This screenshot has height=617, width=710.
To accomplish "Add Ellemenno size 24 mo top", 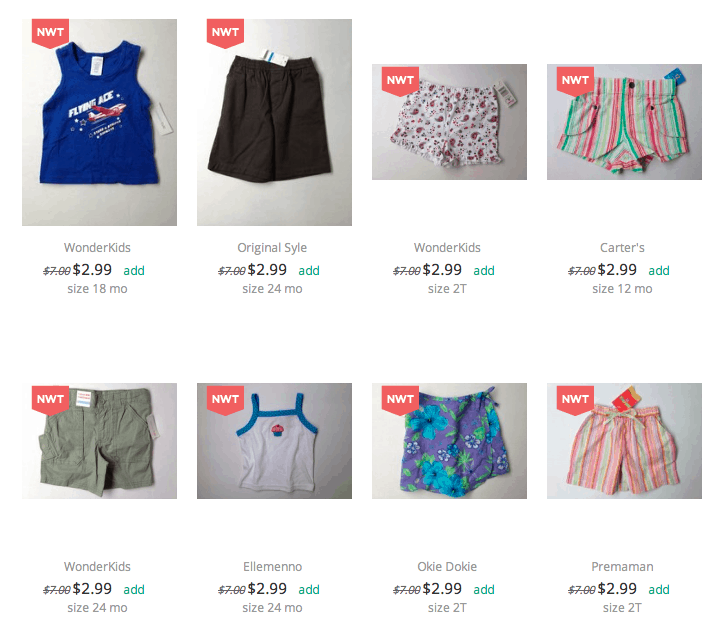I will [x=309, y=589].
